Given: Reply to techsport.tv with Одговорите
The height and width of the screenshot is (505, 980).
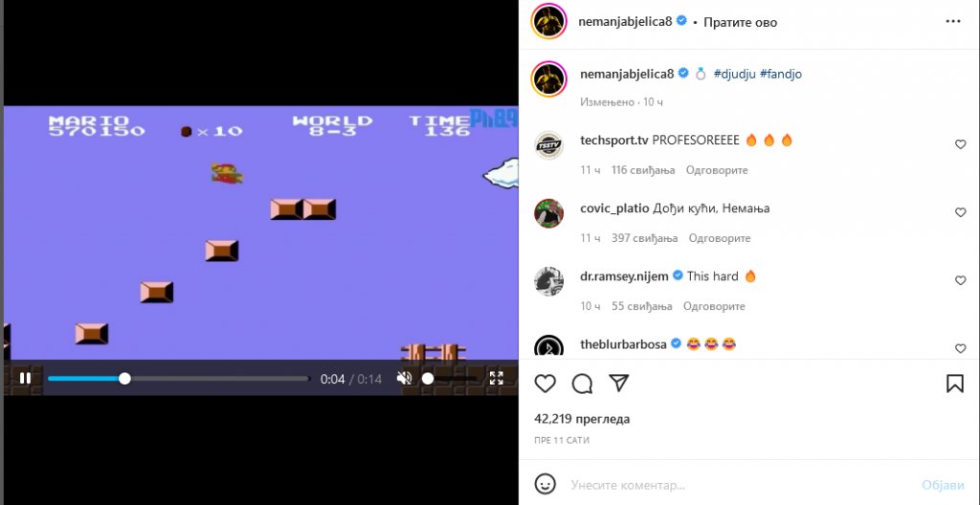Looking at the screenshot, I should (x=716, y=170).
